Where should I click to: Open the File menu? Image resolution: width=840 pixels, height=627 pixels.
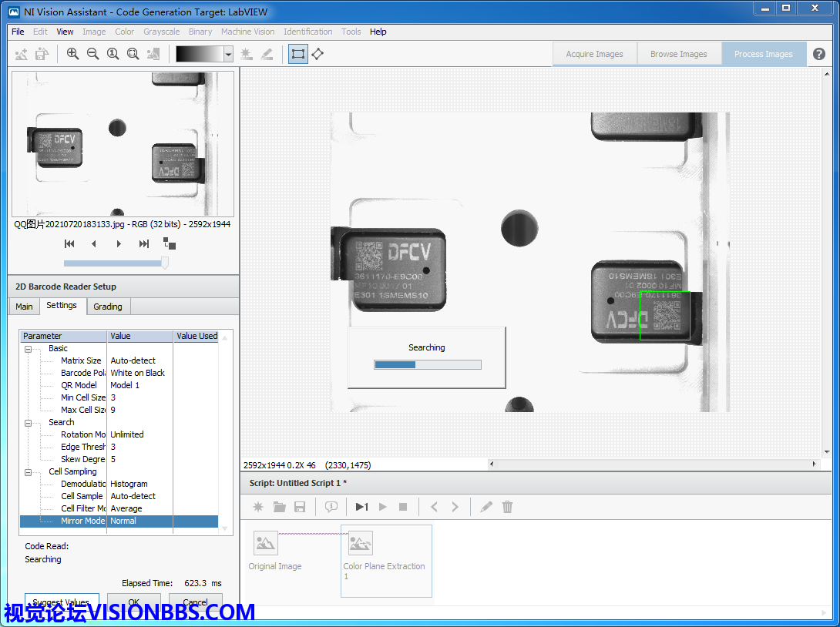[x=18, y=32]
